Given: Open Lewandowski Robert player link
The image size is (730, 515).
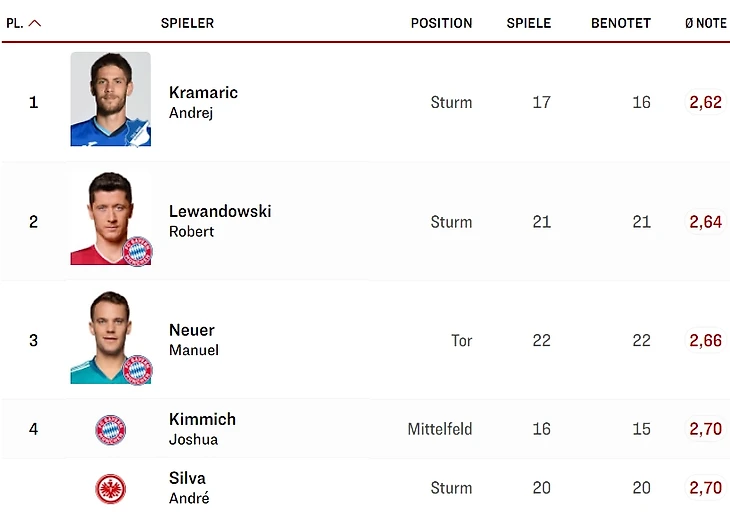Looking at the screenshot, I should tap(219, 221).
